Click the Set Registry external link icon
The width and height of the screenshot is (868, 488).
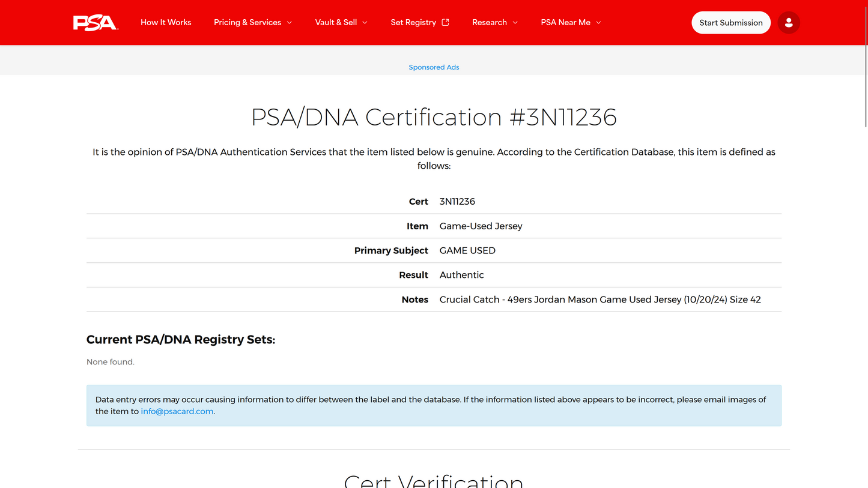446,22
